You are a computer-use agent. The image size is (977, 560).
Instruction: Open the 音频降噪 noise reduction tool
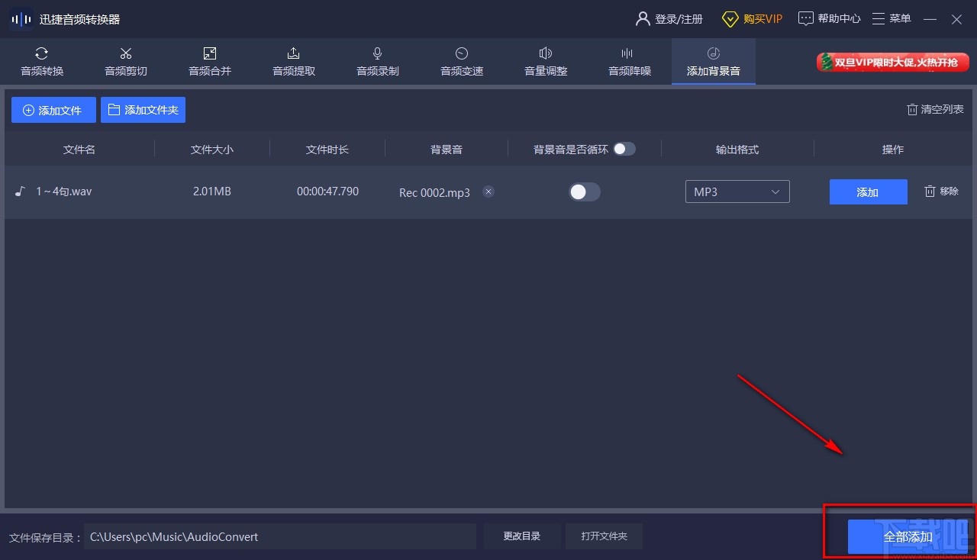click(627, 61)
